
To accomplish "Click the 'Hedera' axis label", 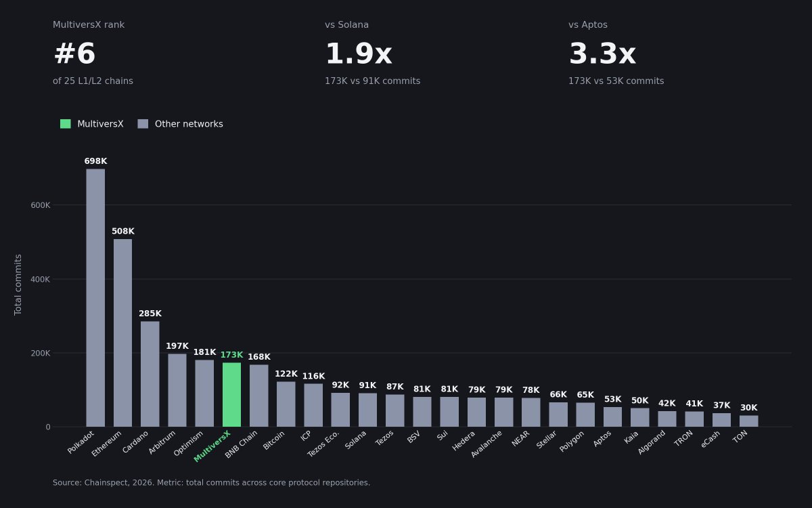I will coord(464,441).
